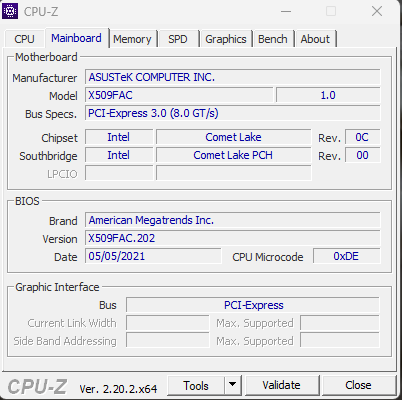Switch to the Bench tab
The height and width of the screenshot is (400, 402).
pos(273,39)
